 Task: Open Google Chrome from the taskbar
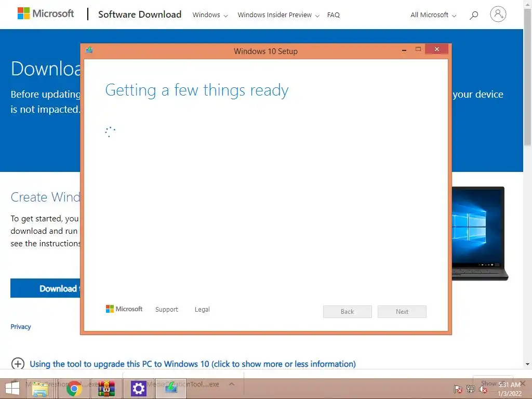(74, 389)
